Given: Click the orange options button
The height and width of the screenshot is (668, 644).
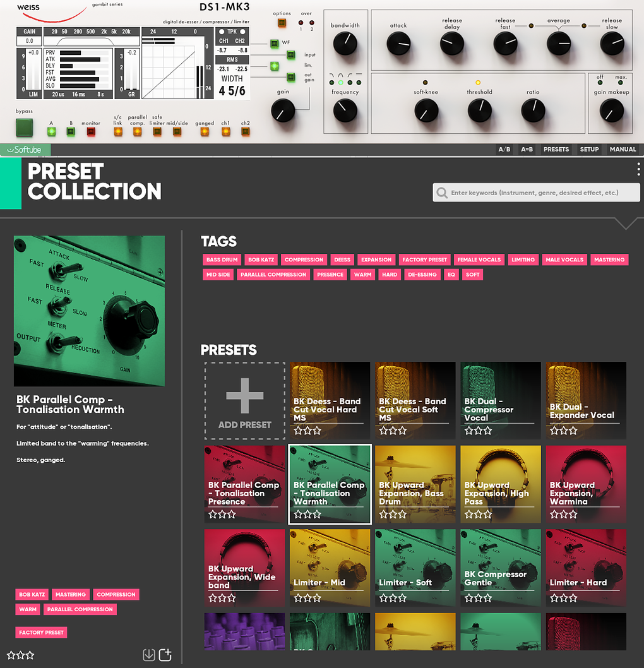Looking at the screenshot, I should (x=282, y=23).
